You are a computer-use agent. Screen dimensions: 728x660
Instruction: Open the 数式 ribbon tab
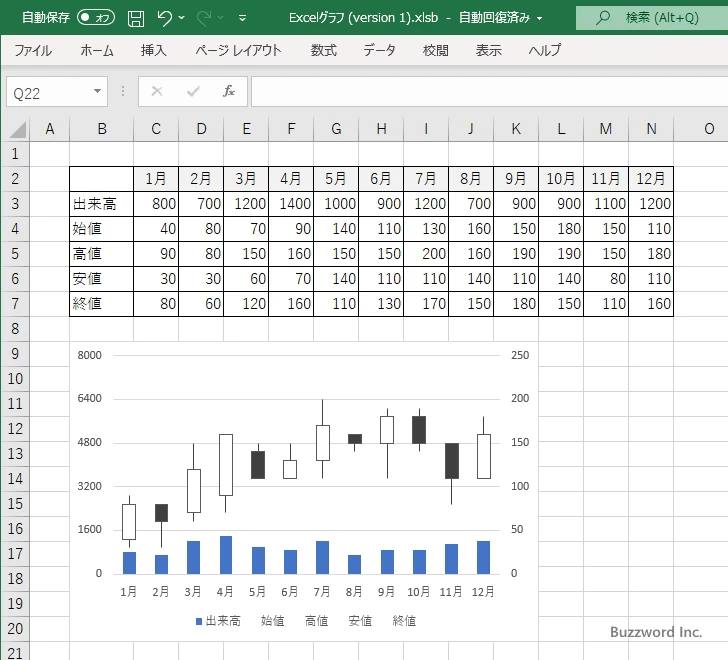pos(324,50)
